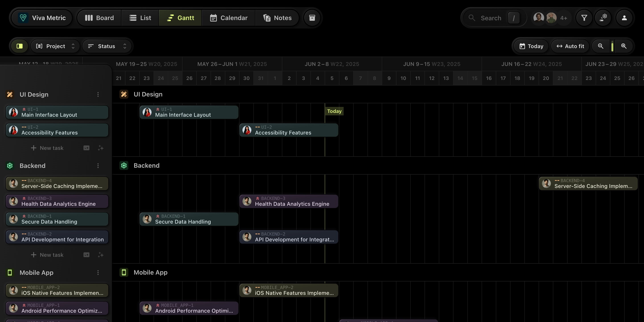Adjust the zoom level slider
Screen dimensions: 644x322
click(x=612, y=46)
